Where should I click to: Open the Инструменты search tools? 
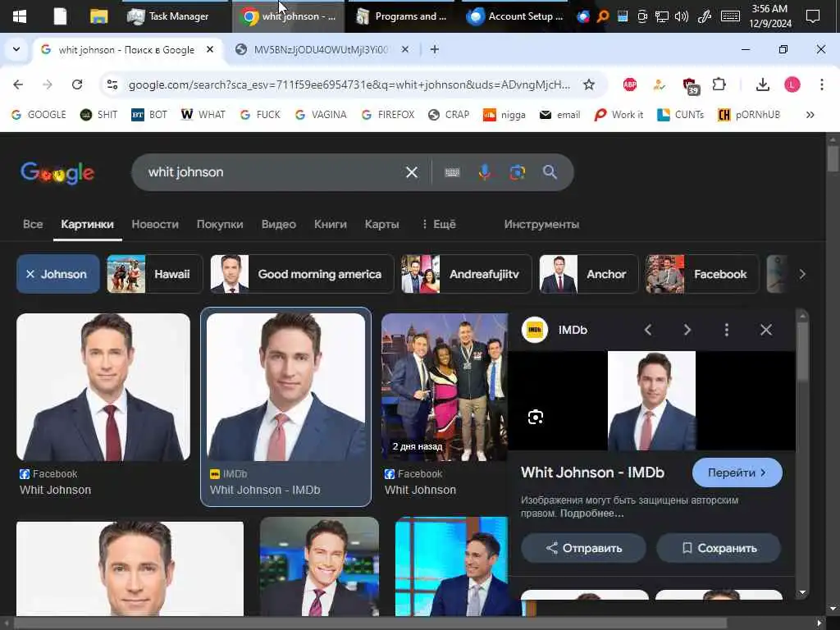coord(541,224)
